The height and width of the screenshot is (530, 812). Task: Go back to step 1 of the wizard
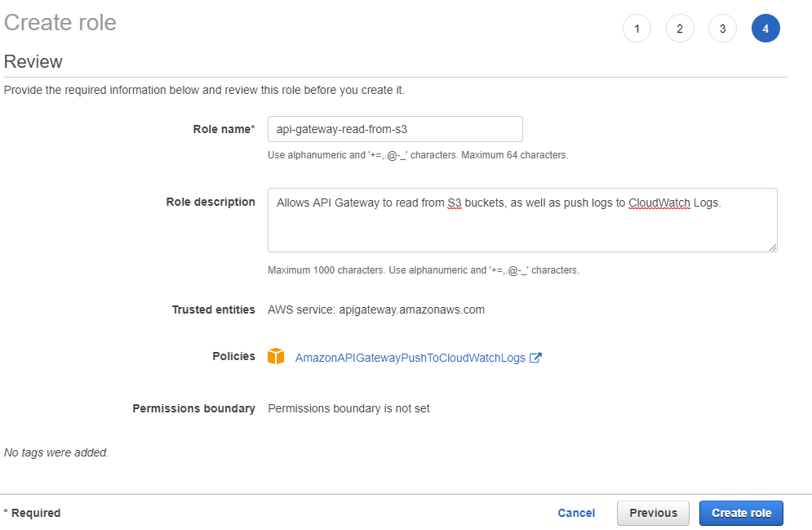(x=637, y=28)
